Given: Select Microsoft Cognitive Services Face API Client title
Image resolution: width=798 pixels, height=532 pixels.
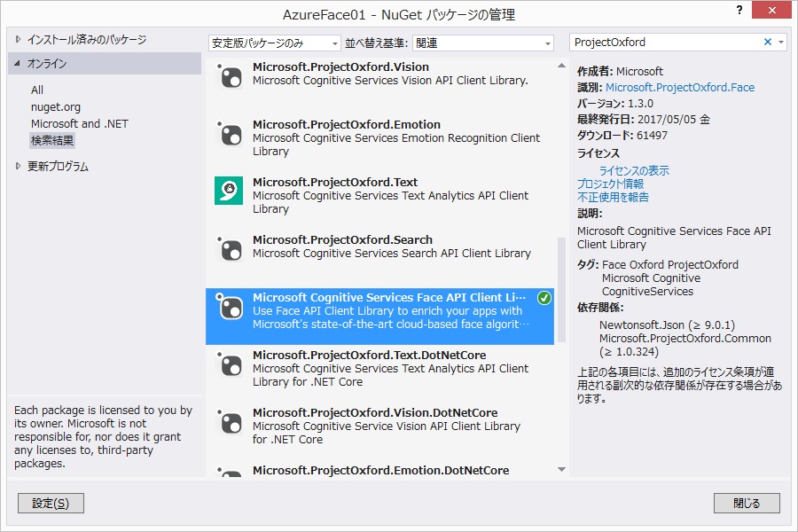Looking at the screenshot, I should click(389, 297).
